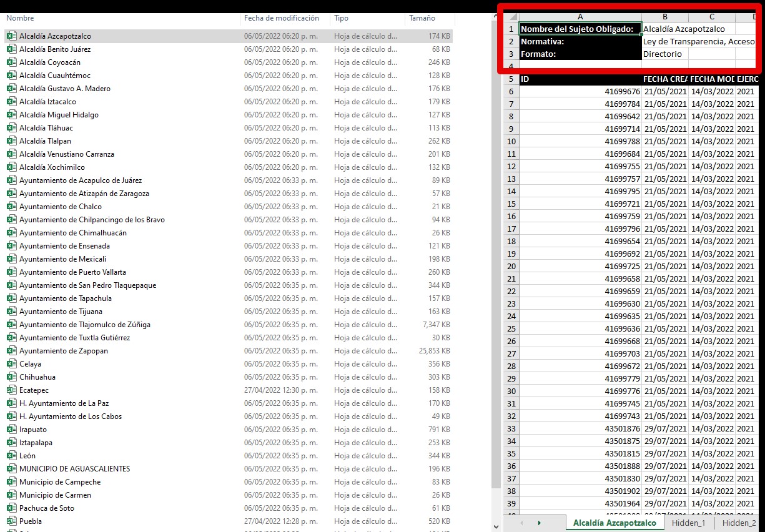Click the Excel icon beside Alcaldía Xochimilco

11,167
